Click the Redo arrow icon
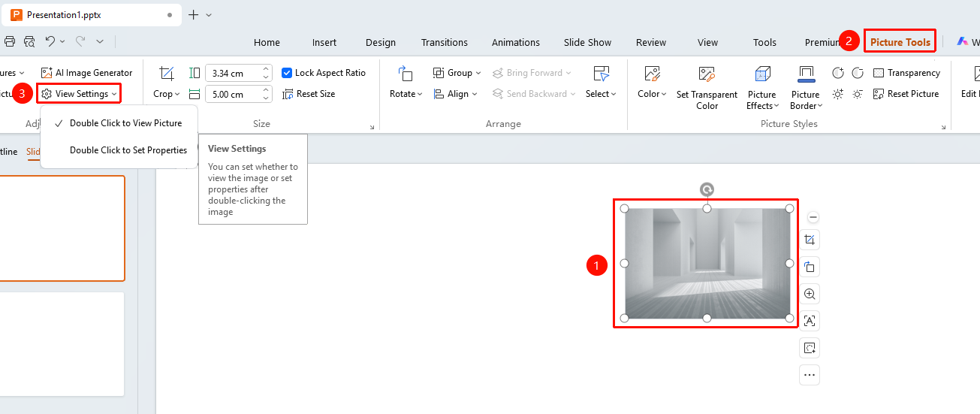The height and width of the screenshot is (414, 980). (x=80, y=41)
